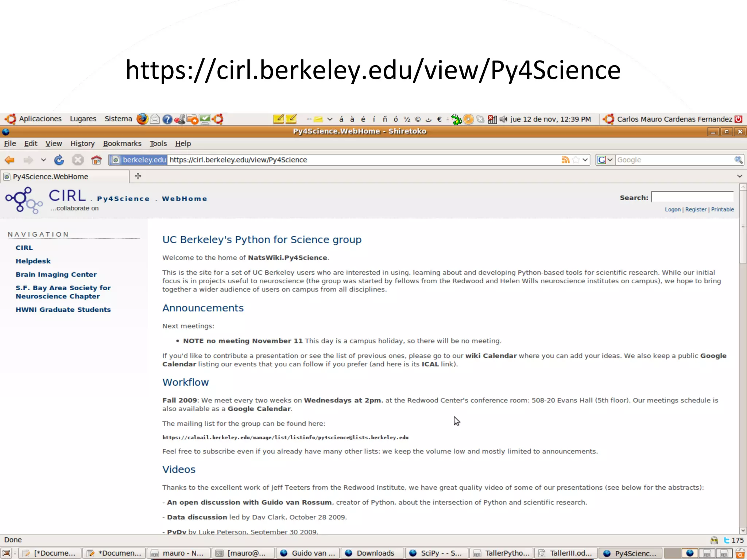
Task: Open S.F. Bay Area Society for Neuroscience Chapter
Action: 63,292
